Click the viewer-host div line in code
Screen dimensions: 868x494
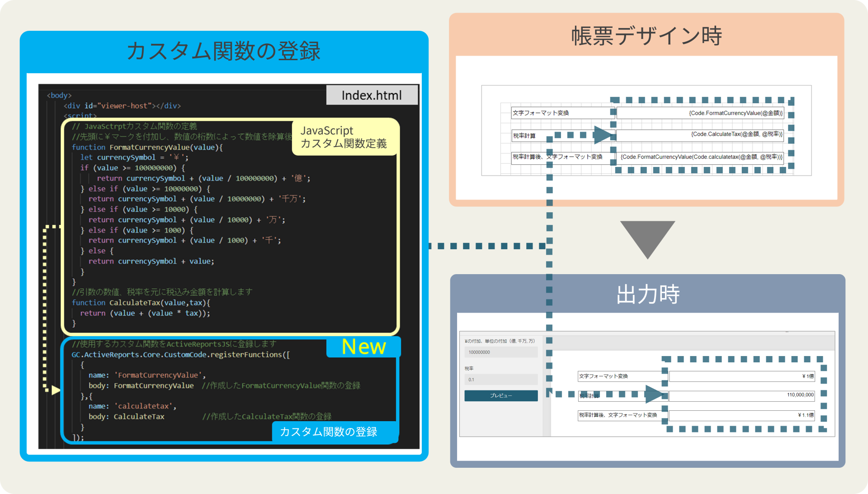122,106
